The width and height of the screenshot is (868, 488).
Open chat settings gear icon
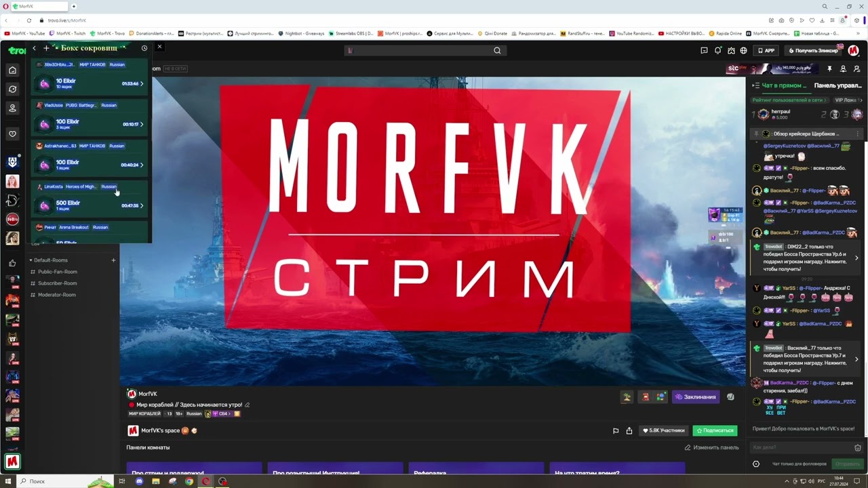tap(756, 464)
